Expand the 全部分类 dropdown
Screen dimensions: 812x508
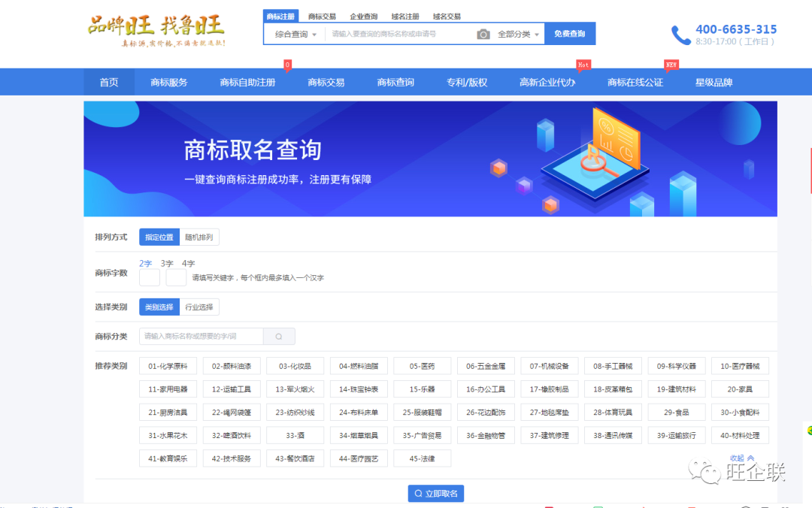coord(518,34)
